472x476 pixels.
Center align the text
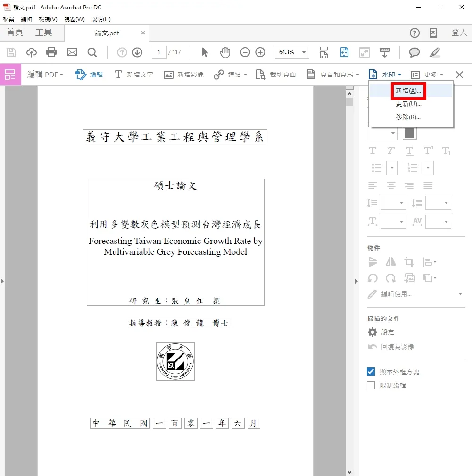coord(391,185)
